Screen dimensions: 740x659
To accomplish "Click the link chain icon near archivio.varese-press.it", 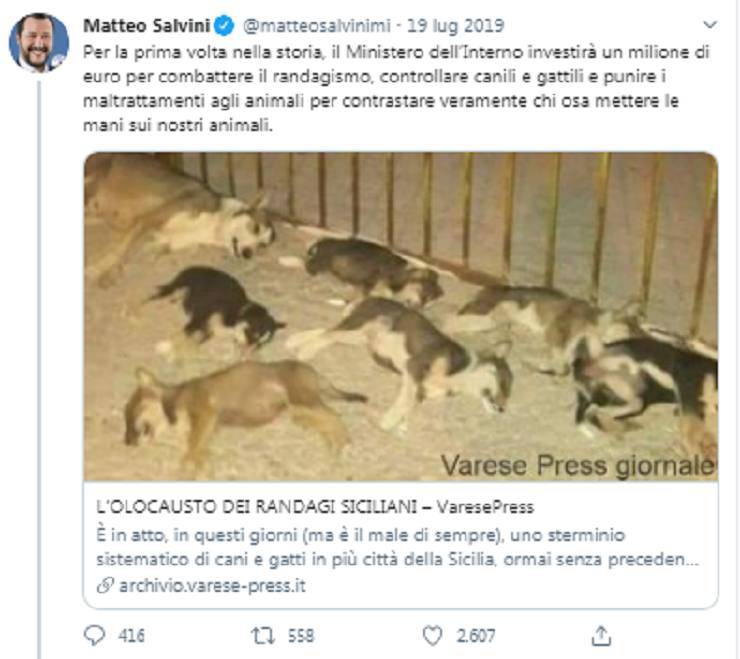I will [105, 586].
